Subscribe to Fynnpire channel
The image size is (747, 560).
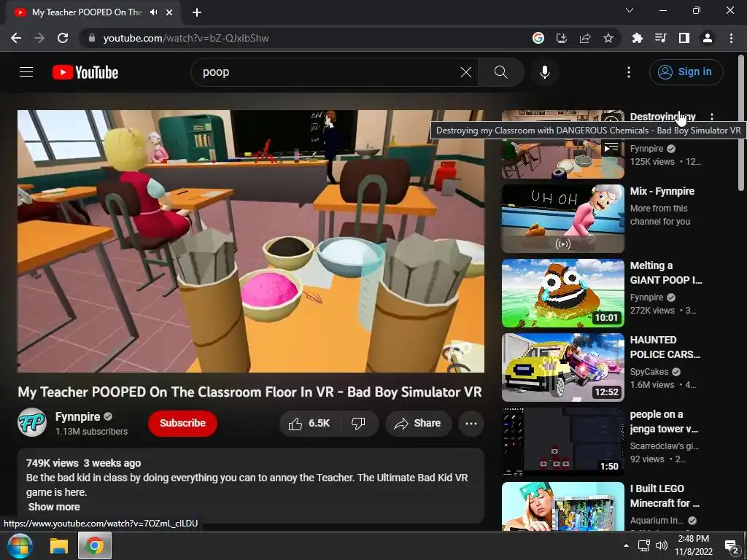(182, 424)
